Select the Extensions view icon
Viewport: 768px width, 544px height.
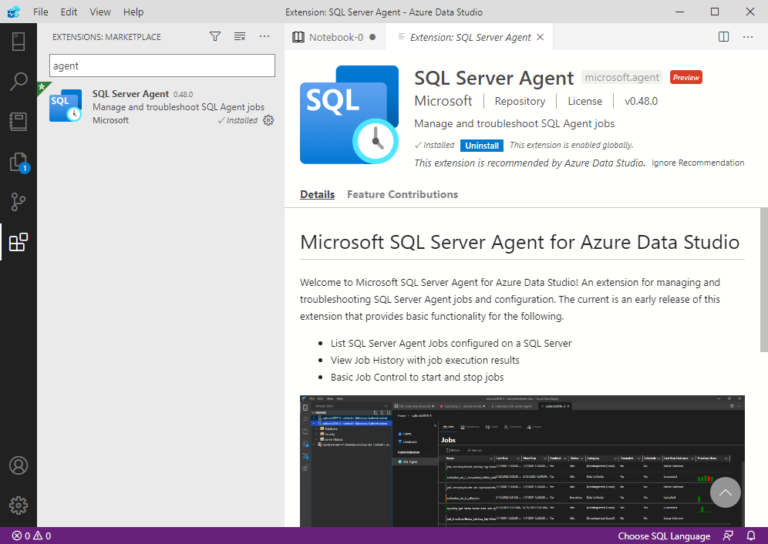coord(18,242)
